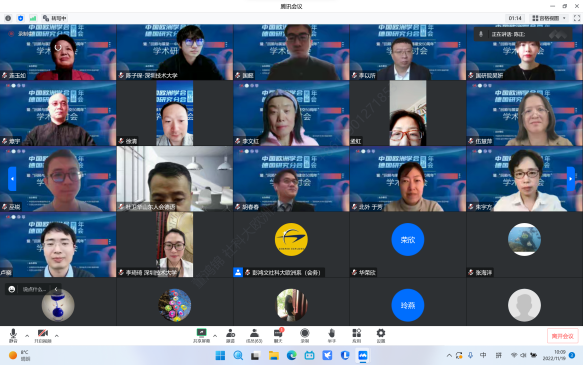
Task: Raise hand using the hand icon
Action: pos(331,335)
